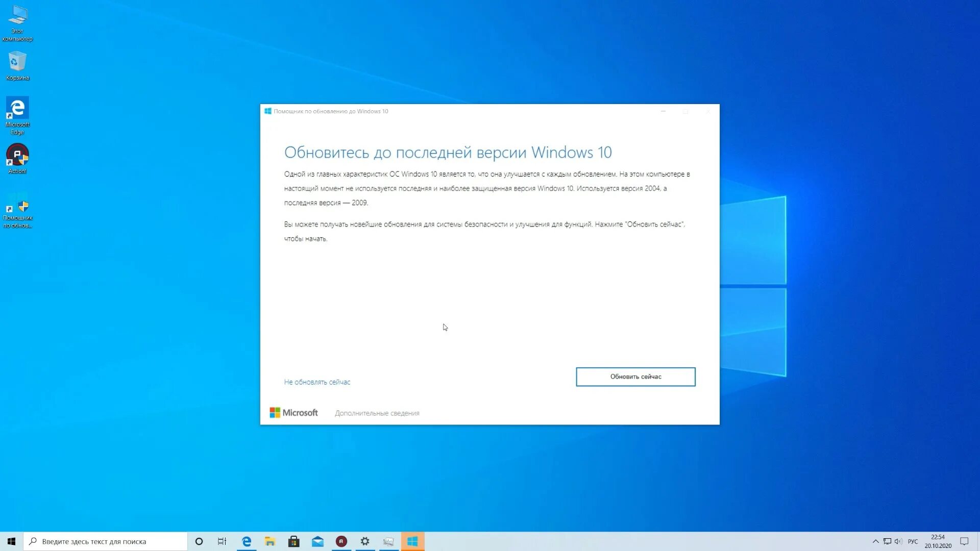Open File Explorer from taskbar
Viewport: 980px width, 551px height.
pyautogui.click(x=270, y=541)
